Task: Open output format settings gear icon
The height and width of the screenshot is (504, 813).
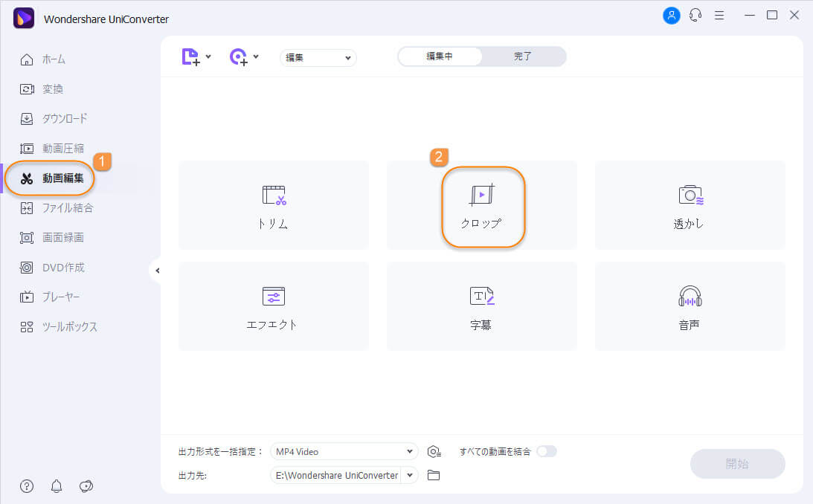Action: [434, 452]
